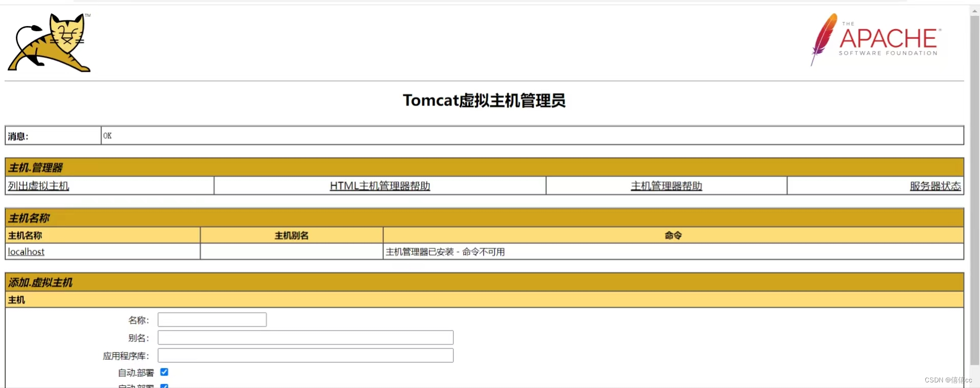Click the 主机别名 column header
Viewport: 980px width, 388px height.
click(x=292, y=235)
